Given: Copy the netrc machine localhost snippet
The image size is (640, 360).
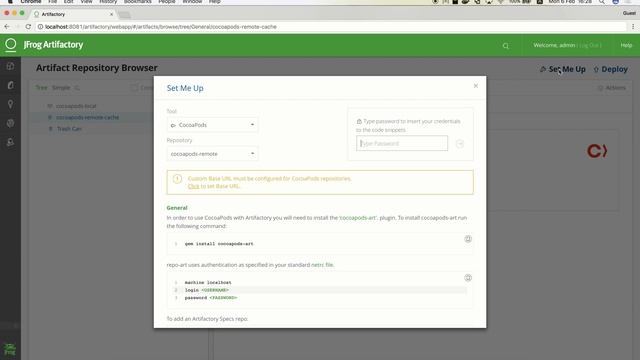Looking at the screenshot, I should point(468,278).
